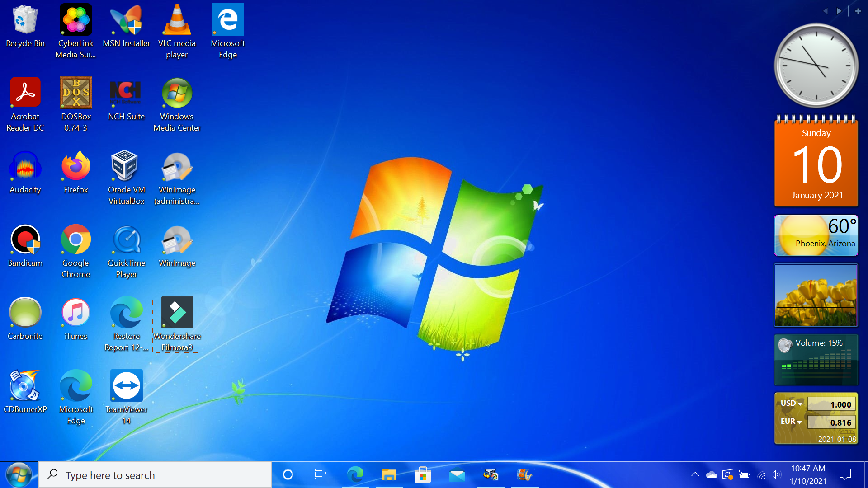Open taskbar clock showing 10:47 AM
This screenshot has width=868, height=488.
pyautogui.click(x=808, y=475)
